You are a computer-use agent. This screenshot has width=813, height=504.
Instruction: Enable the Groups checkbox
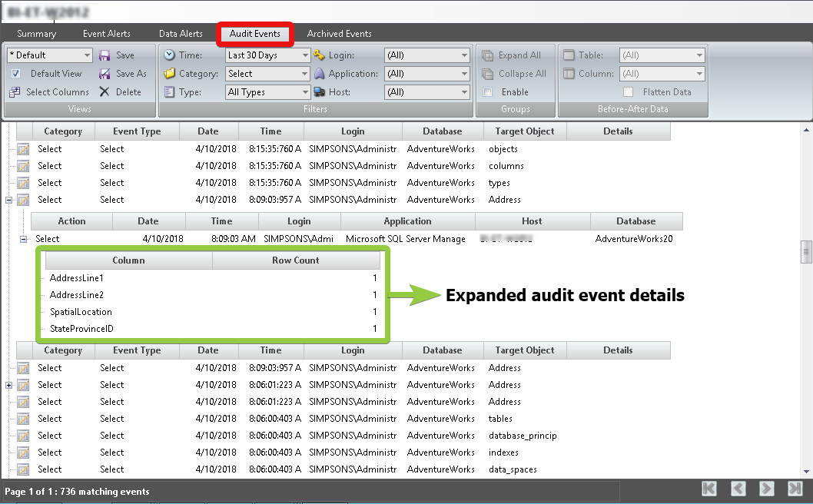point(487,92)
